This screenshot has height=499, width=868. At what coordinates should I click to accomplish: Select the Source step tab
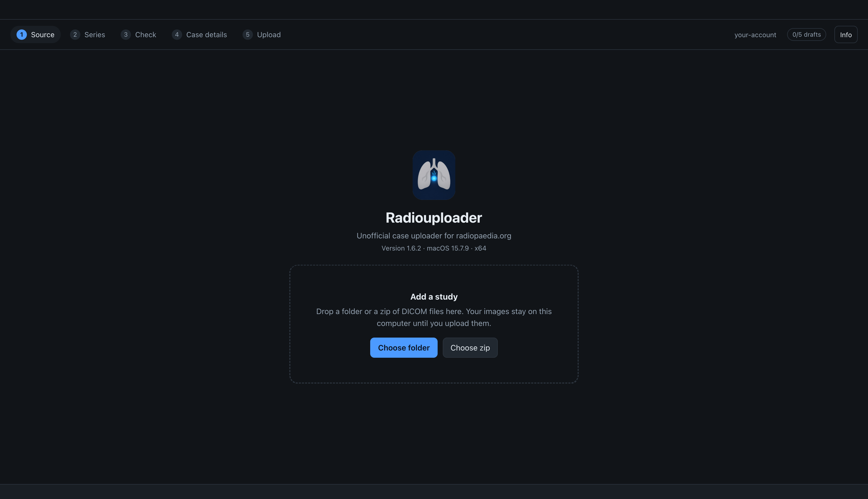pyautogui.click(x=35, y=35)
